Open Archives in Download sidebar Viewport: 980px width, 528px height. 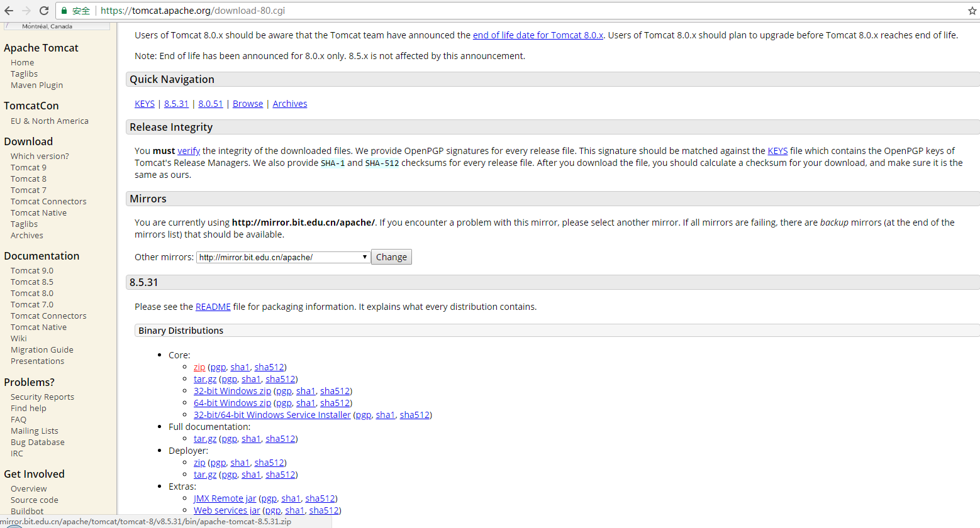click(27, 235)
